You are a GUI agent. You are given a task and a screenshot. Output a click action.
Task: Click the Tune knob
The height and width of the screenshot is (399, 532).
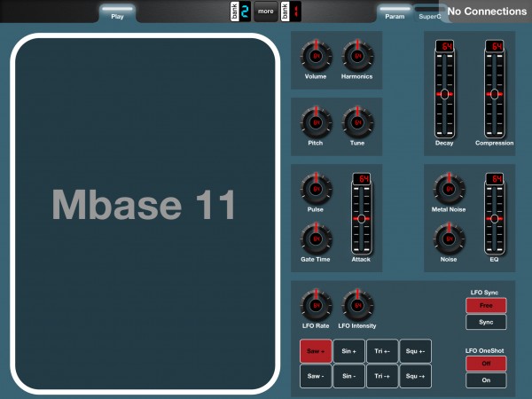pos(357,122)
